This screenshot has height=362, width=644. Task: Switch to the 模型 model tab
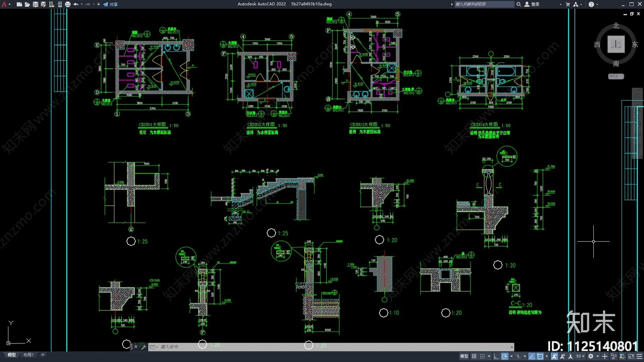tap(11, 355)
